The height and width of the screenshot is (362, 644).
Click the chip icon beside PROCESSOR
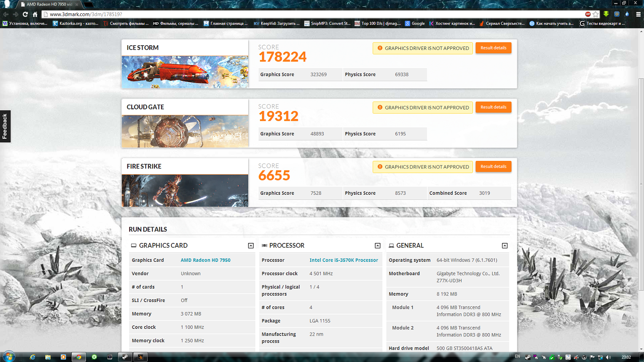[x=264, y=246]
